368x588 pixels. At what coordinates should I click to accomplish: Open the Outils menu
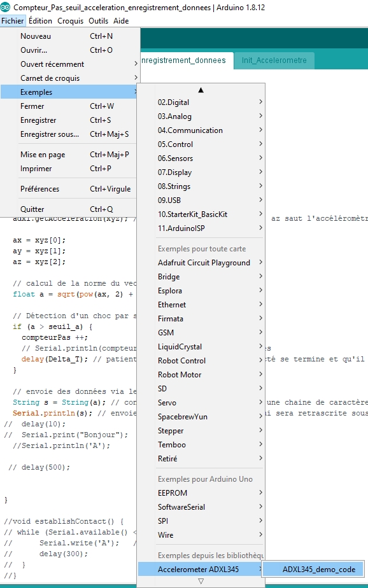(98, 21)
